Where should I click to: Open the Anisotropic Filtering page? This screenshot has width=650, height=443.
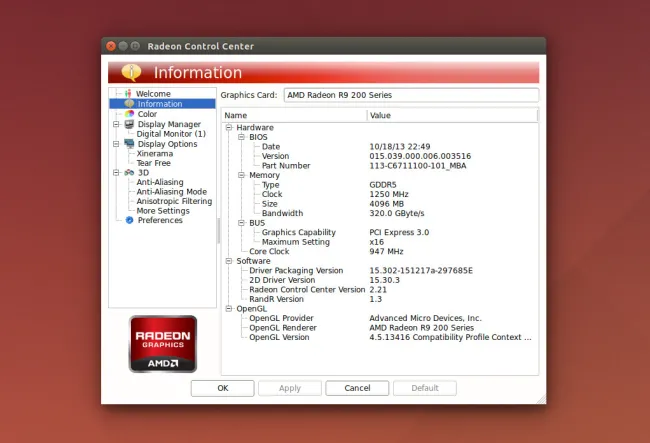[174, 202]
